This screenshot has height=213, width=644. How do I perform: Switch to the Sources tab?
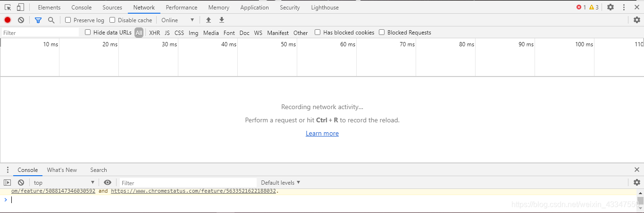point(112,7)
